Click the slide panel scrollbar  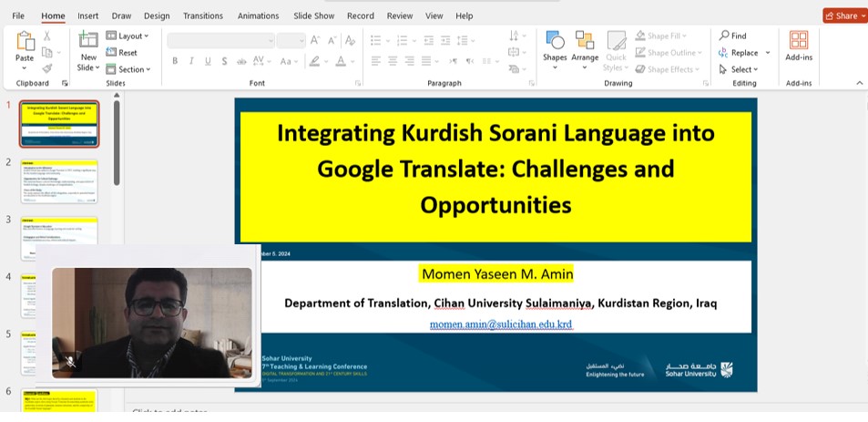click(x=117, y=143)
